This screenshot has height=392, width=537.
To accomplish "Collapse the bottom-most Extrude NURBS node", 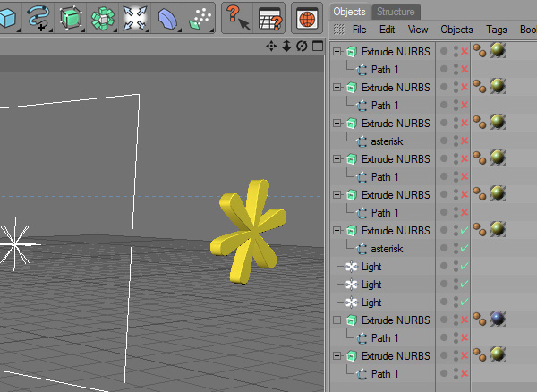I will coord(337,356).
